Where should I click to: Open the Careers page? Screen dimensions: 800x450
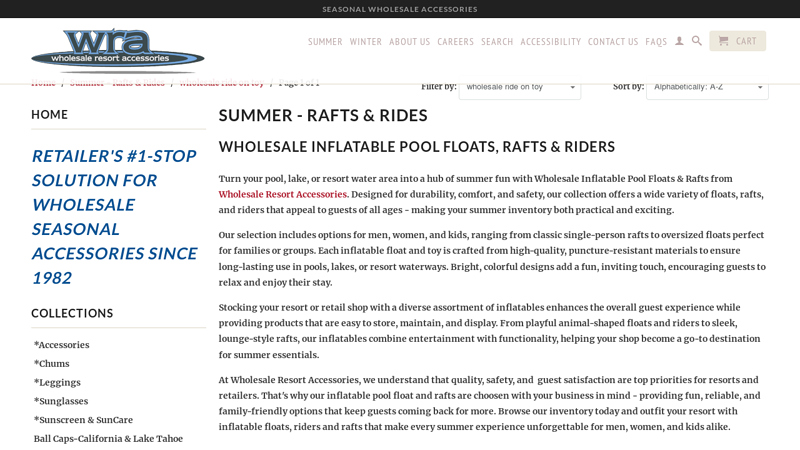click(x=455, y=42)
